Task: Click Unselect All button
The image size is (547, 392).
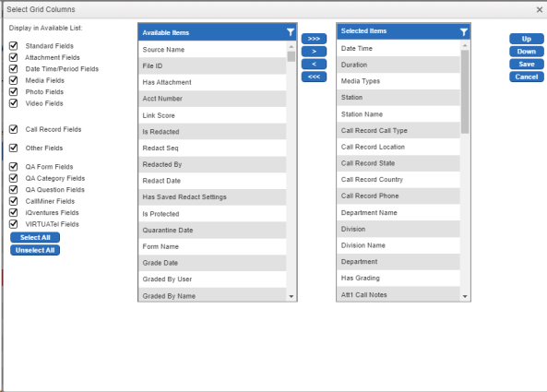Action: 35,250
